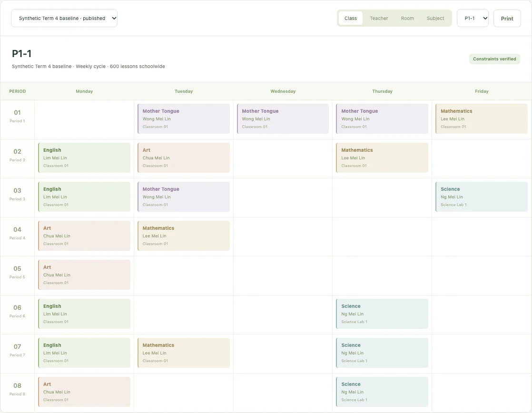Open Friday period 1 Mathematics lesson

[482, 119]
